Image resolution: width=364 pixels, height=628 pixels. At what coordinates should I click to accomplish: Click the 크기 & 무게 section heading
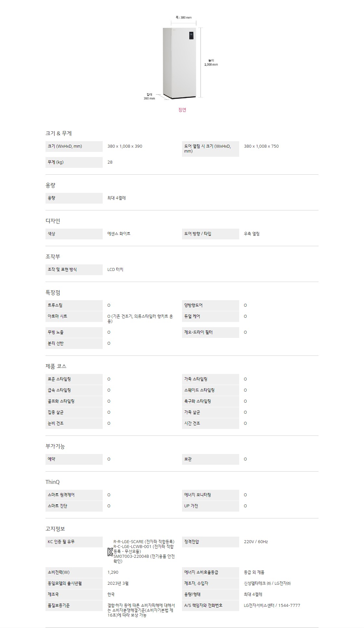pyautogui.click(x=58, y=133)
